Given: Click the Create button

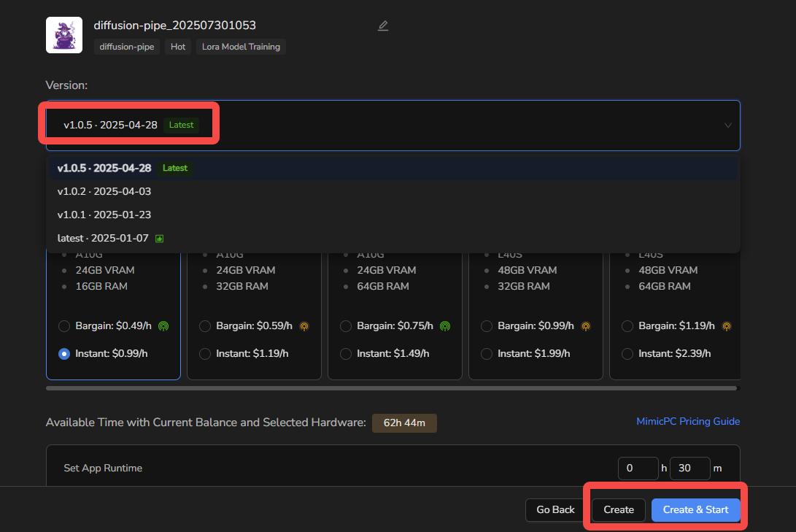Looking at the screenshot, I should point(618,509).
